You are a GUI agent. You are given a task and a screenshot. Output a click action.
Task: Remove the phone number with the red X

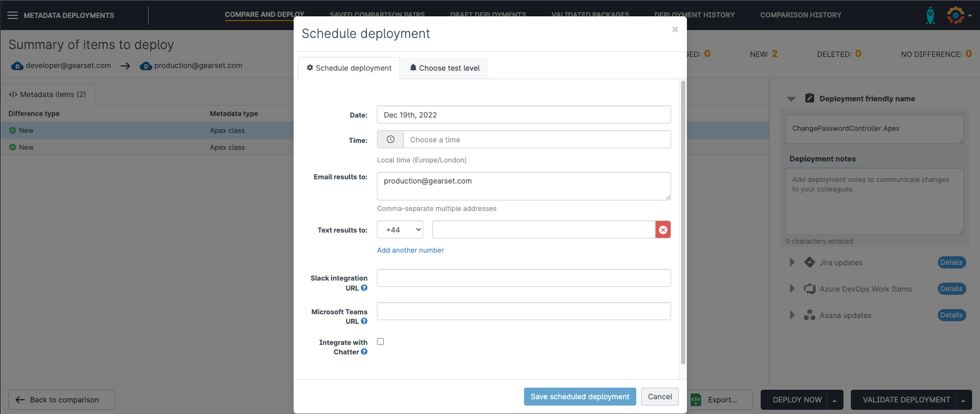(x=663, y=230)
